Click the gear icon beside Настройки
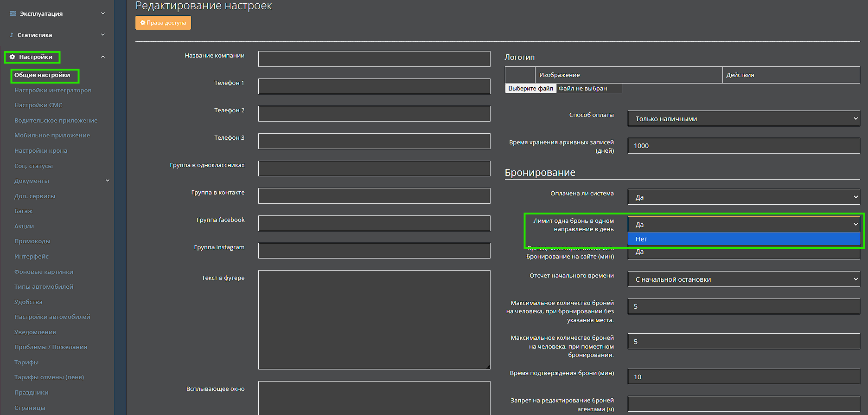The height and width of the screenshot is (415, 868). tap(13, 57)
